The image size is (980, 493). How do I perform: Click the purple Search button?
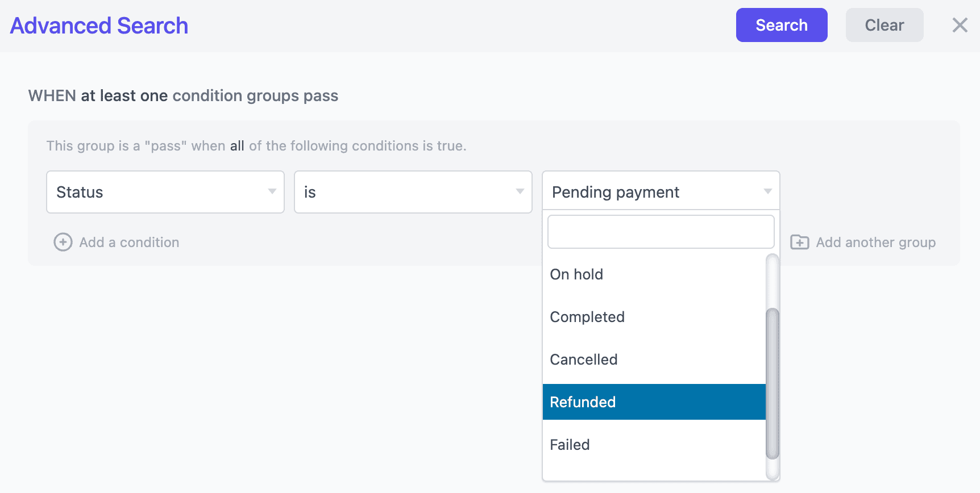782,25
